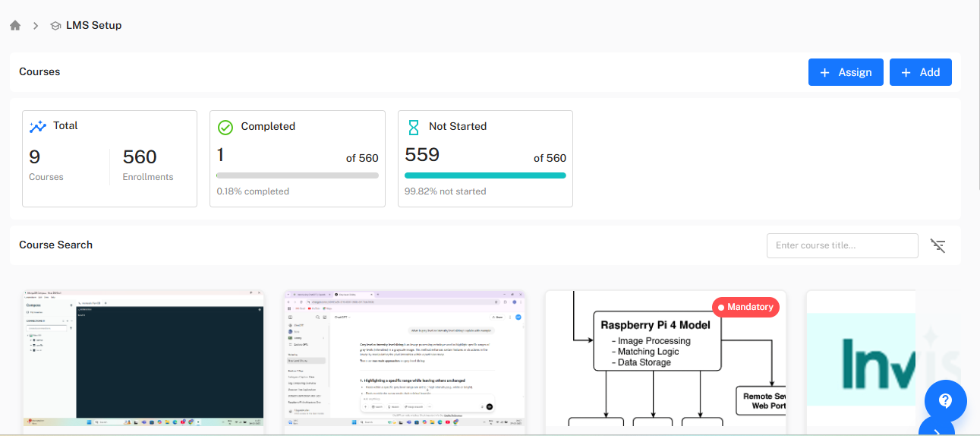
Task: Click the grey Completed progress bar
Action: pyautogui.click(x=298, y=175)
